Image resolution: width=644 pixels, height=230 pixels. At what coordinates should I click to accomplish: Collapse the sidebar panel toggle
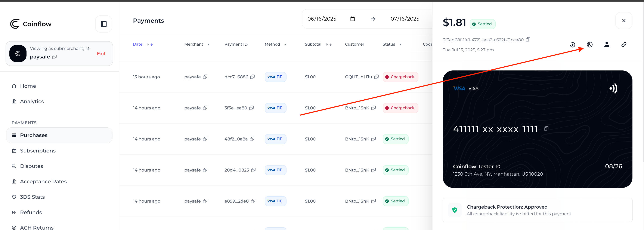click(103, 24)
